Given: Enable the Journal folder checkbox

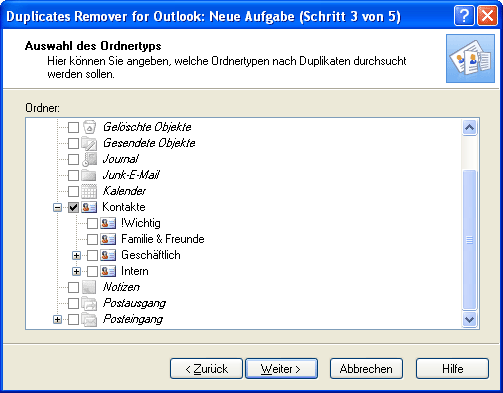Looking at the screenshot, I should [x=73, y=159].
